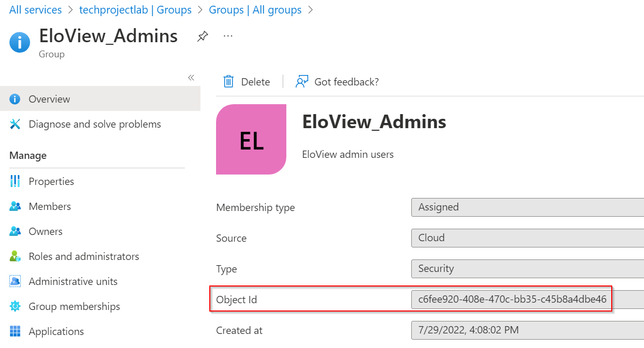Click the 'Group' subtitle under page title
This screenshot has width=644, height=348.
[52, 54]
